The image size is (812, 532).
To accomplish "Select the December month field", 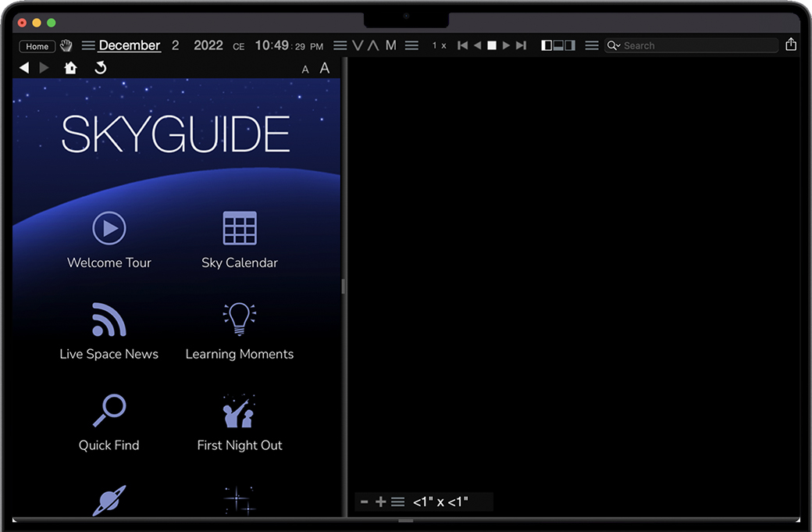I will click(x=130, y=45).
